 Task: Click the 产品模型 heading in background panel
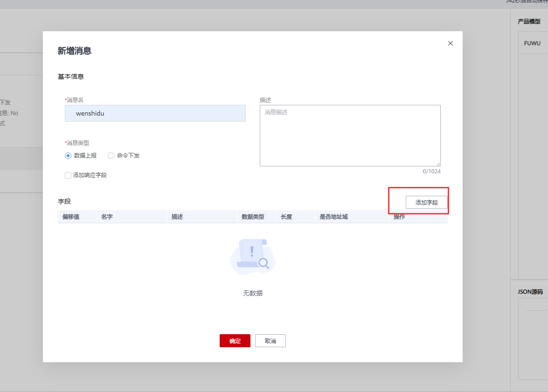pos(529,21)
